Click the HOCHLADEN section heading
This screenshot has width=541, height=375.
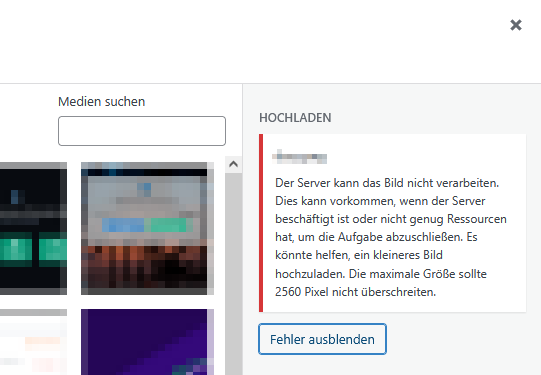(295, 118)
